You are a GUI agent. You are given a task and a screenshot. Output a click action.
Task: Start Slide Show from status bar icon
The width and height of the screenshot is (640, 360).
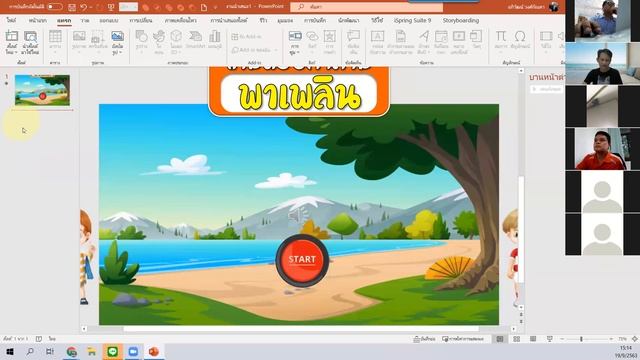click(550, 339)
